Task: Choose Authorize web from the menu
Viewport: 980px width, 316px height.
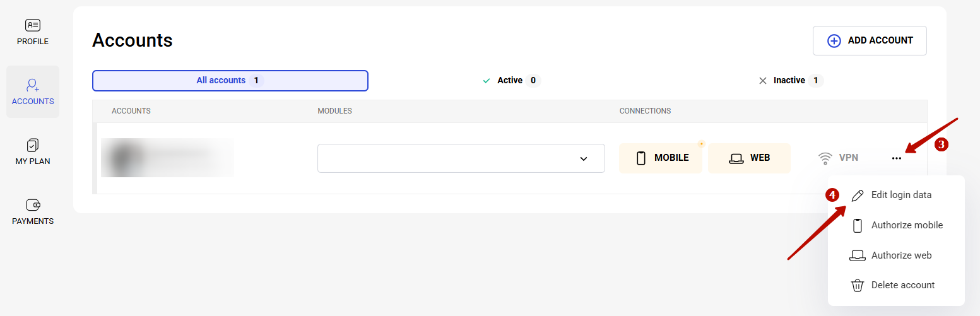Action: pos(901,255)
